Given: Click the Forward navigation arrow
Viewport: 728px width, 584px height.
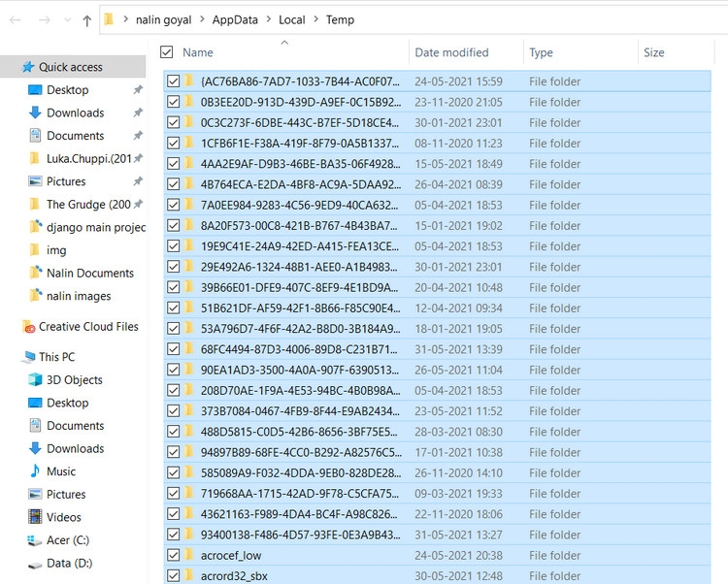Looking at the screenshot, I should (44, 20).
